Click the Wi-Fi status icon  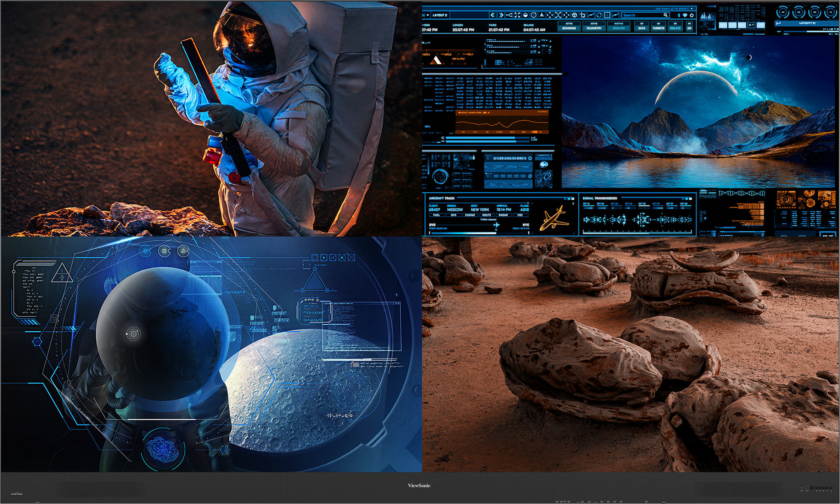pos(685,15)
